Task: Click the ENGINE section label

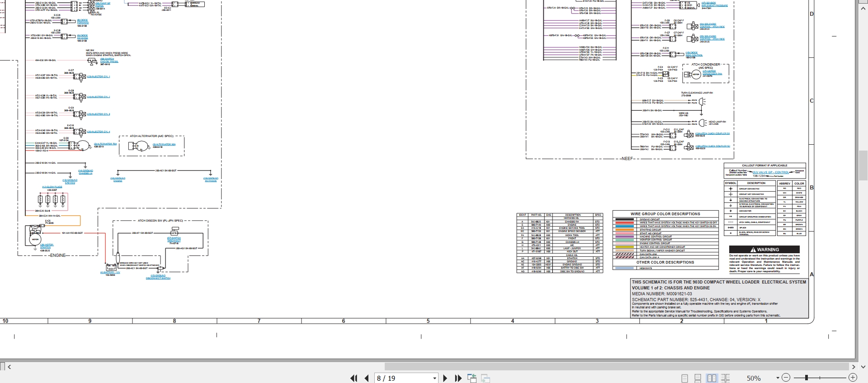Action: click(x=58, y=255)
